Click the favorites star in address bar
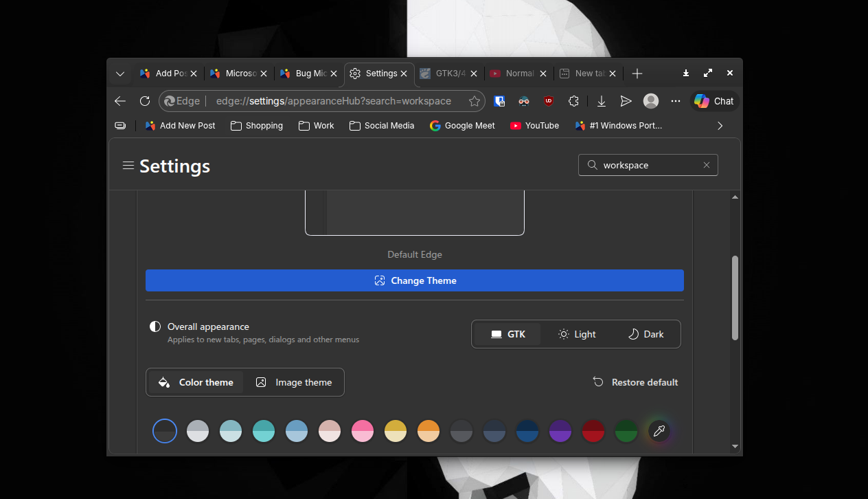Viewport: 868px width, 499px height. (x=475, y=101)
